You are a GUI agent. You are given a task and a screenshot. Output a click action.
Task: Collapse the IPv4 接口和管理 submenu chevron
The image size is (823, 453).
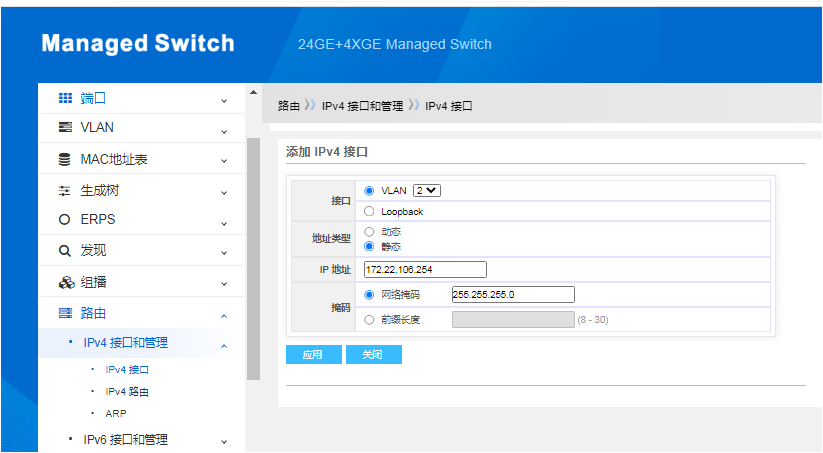pyautogui.click(x=224, y=346)
